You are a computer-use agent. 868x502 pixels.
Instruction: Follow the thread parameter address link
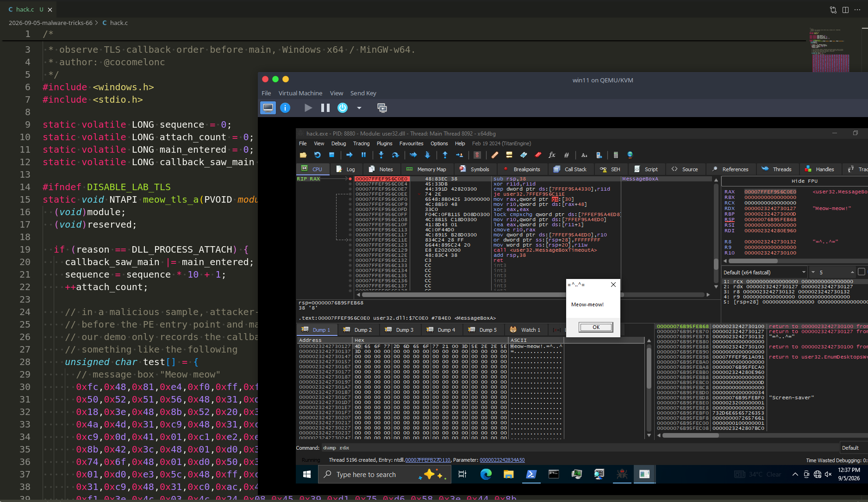click(502, 460)
